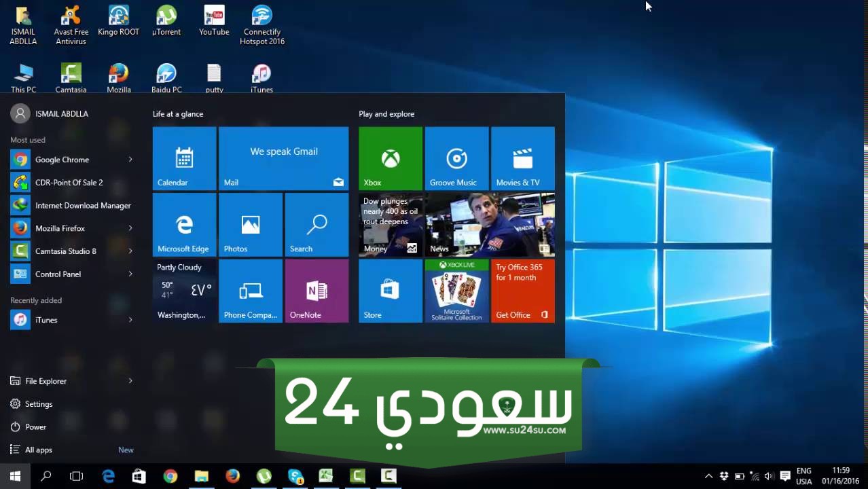
Task: Open the Get Office tile
Action: pos(523,291)
